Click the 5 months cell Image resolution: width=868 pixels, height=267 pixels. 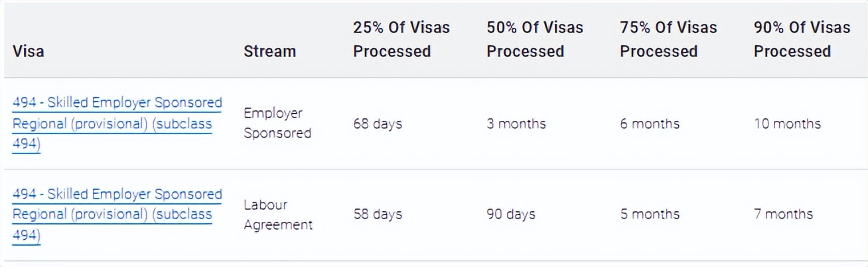coord(650,215)
